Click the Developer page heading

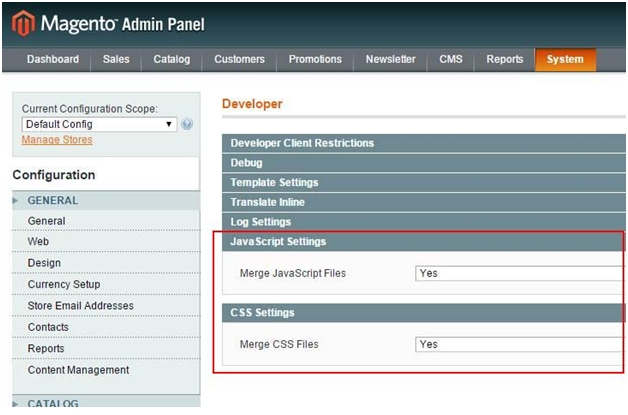coord(252,104)
